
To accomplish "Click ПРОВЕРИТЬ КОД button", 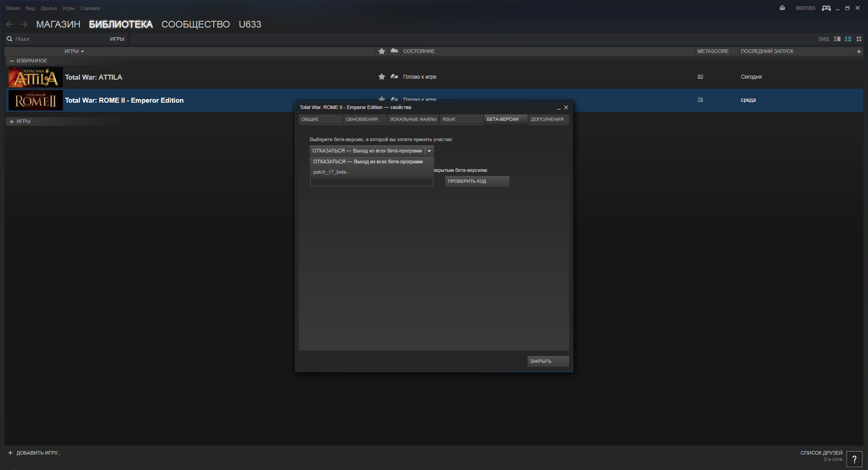I will [x=477, y=181].
